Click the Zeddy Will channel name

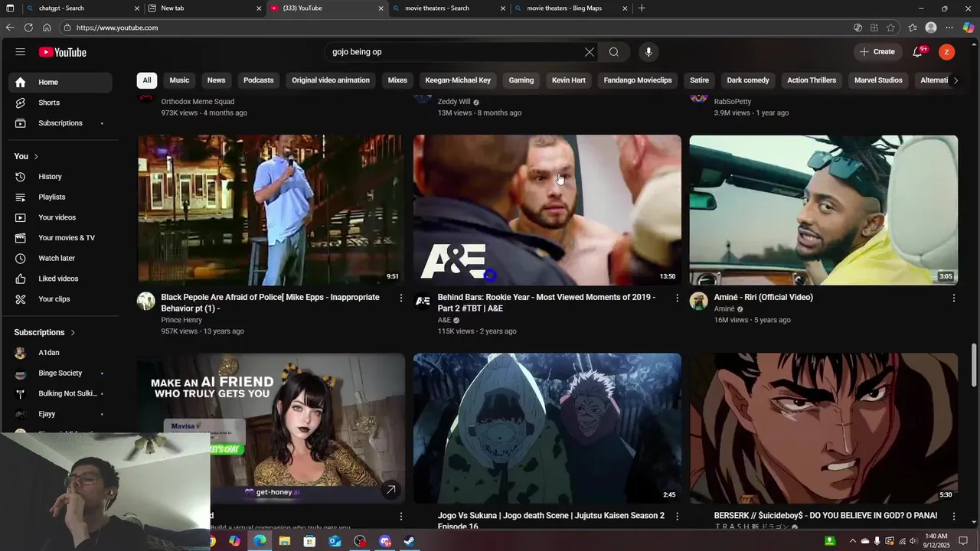pos(454,102)
